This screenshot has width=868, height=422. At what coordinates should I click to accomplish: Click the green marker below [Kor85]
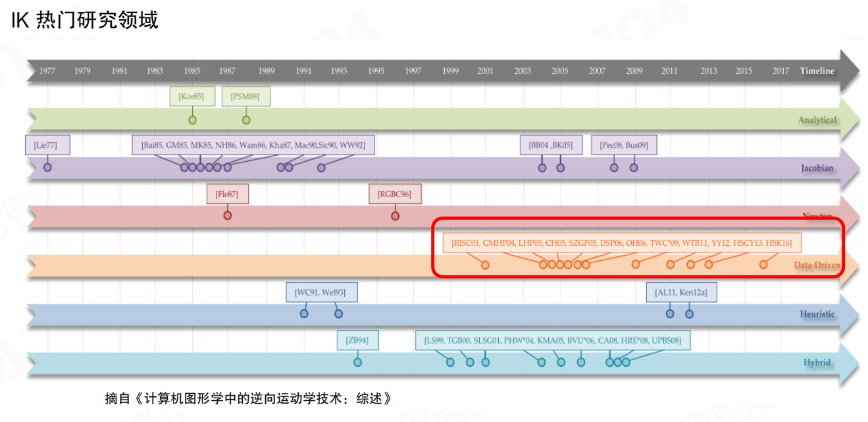tap(192, 120)
